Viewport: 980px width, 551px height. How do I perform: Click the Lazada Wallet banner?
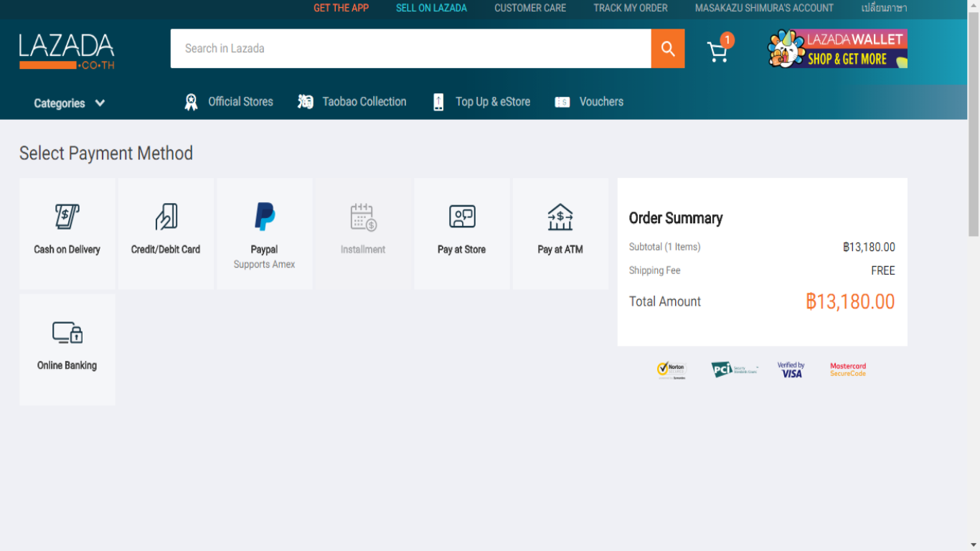coord(837,49)
